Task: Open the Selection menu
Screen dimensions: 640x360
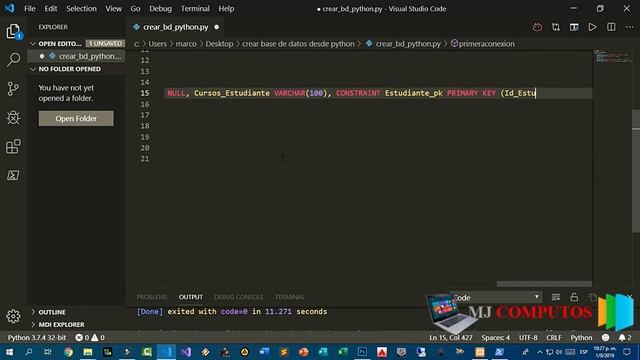Action: [x=81, y=9]
